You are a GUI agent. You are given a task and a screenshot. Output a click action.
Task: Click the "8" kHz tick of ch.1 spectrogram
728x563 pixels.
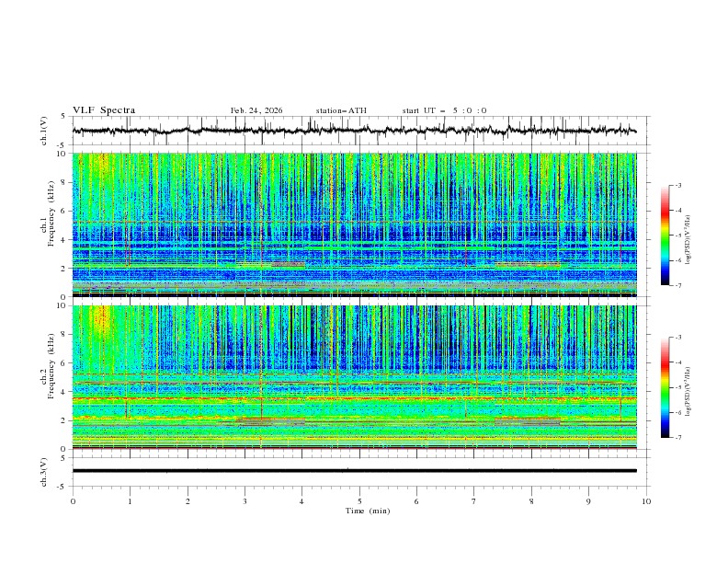(65, 182)
